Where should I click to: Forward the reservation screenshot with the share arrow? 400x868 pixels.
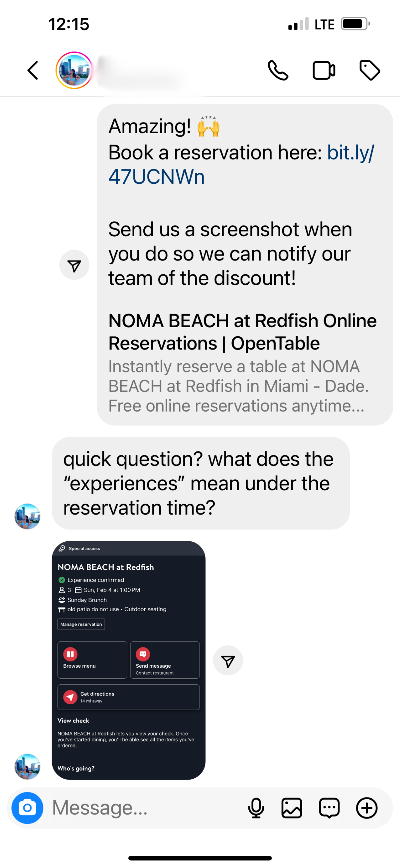pos(228,660)
